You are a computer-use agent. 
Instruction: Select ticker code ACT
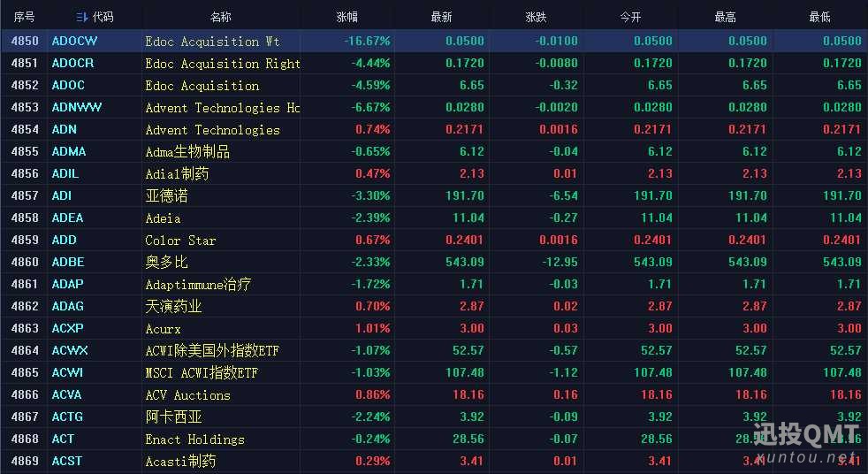63,440
